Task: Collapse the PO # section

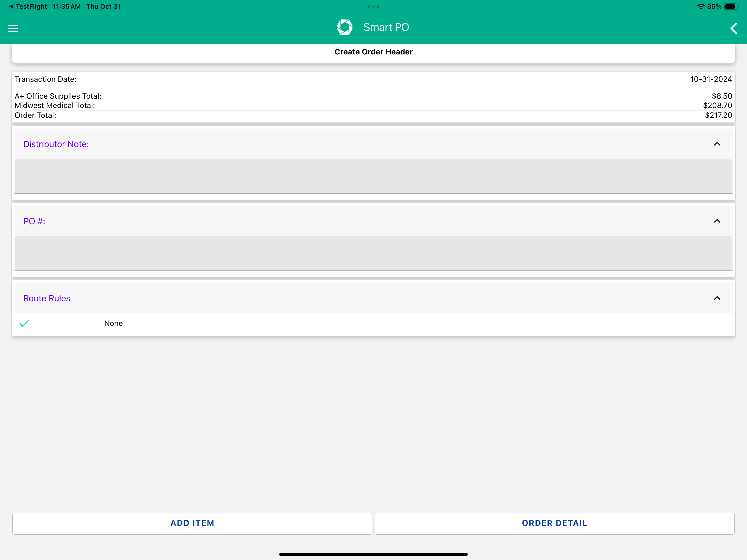Action: (717, 221)
